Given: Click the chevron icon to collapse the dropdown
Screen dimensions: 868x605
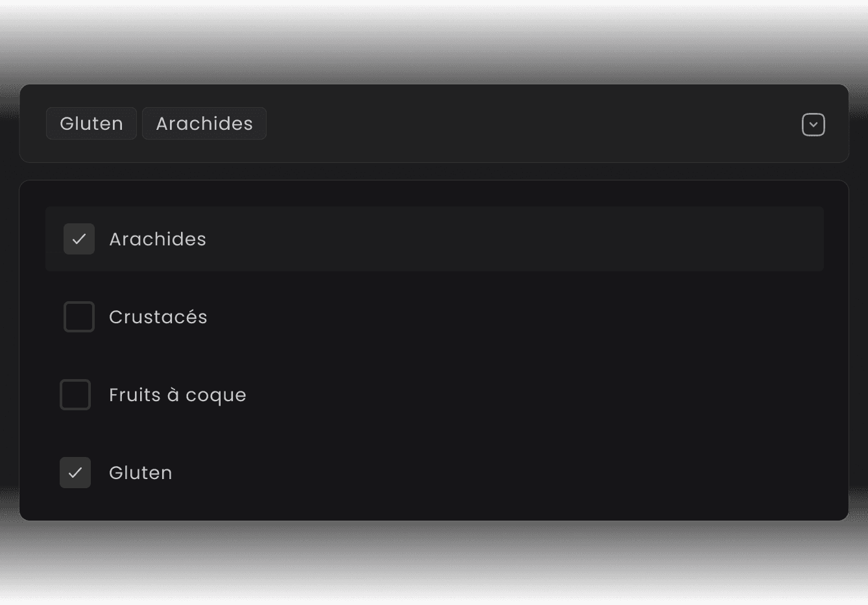Looking at the screenshot, I should pos(814,124).
